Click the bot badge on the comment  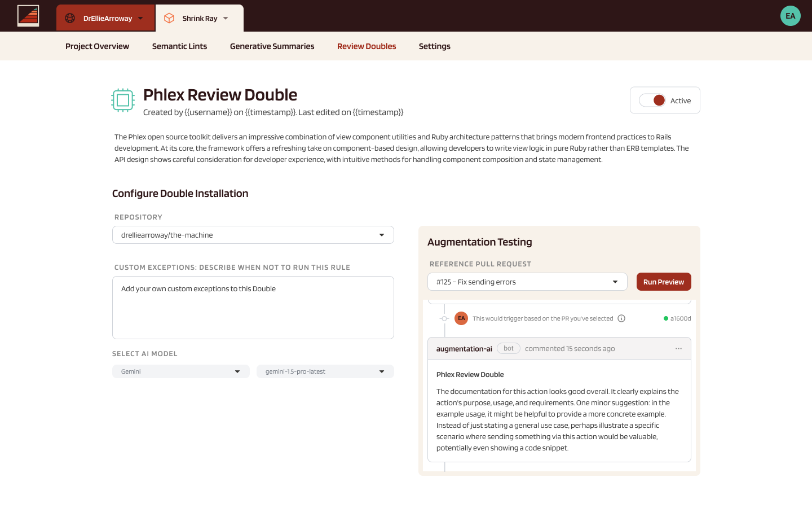point(509,348)
